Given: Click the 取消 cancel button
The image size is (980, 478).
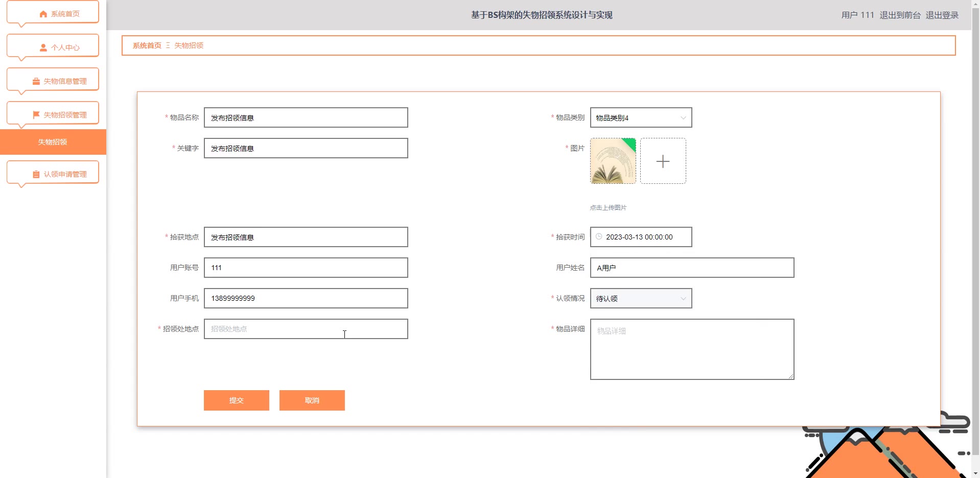Looking at the screenshot, I should click(312, 400).
